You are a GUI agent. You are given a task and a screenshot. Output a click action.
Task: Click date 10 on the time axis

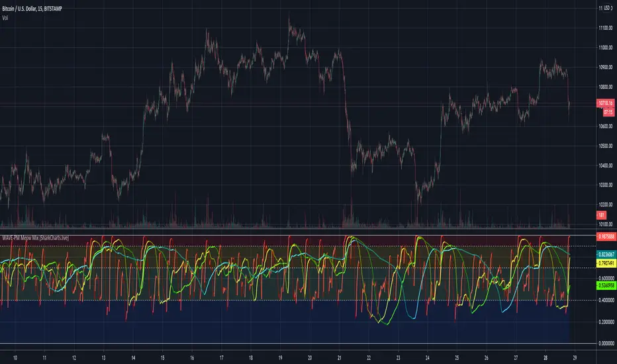tap(15, 358)
